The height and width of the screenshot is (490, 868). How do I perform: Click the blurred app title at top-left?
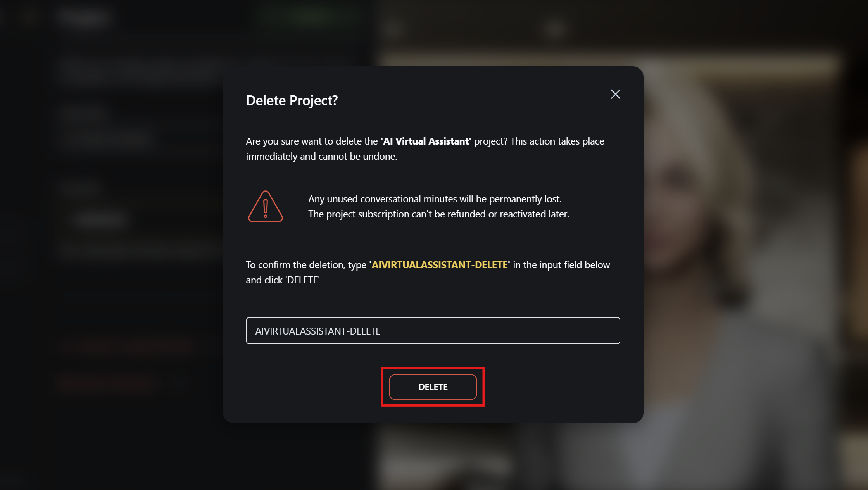pyautogui.click(x=85, y=17)
